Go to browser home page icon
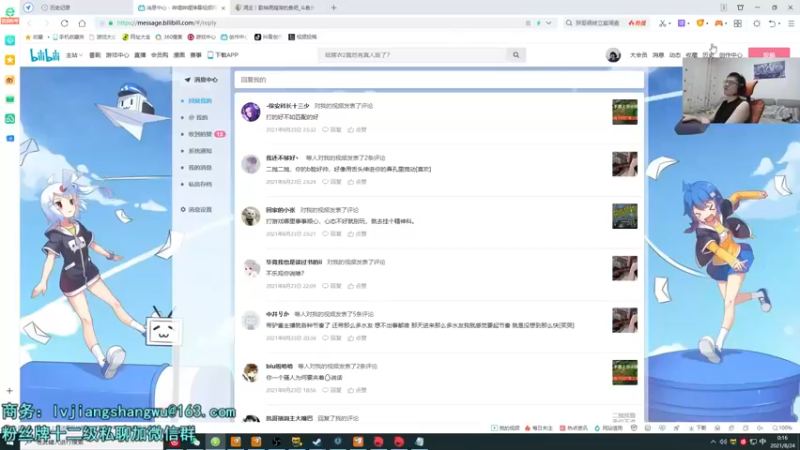The height and width of the screenshot is (450, 800). (x=82, y=23)
